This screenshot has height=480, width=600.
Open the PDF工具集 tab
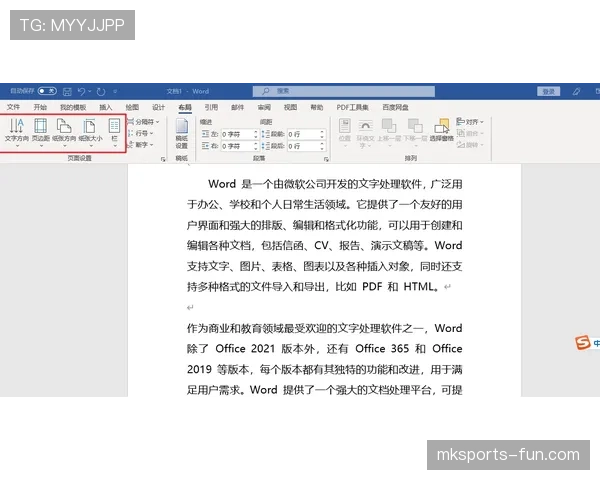coord(352,107)
